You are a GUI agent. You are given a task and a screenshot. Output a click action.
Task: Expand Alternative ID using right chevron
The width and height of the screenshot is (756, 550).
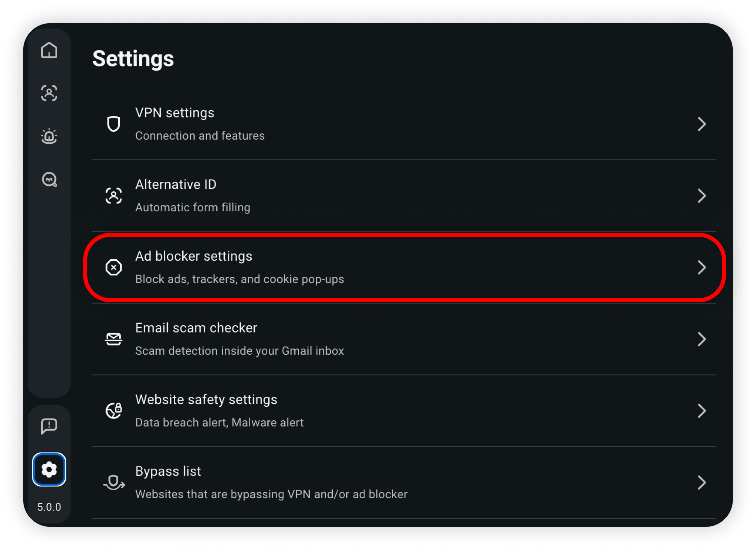pos(702,196)
